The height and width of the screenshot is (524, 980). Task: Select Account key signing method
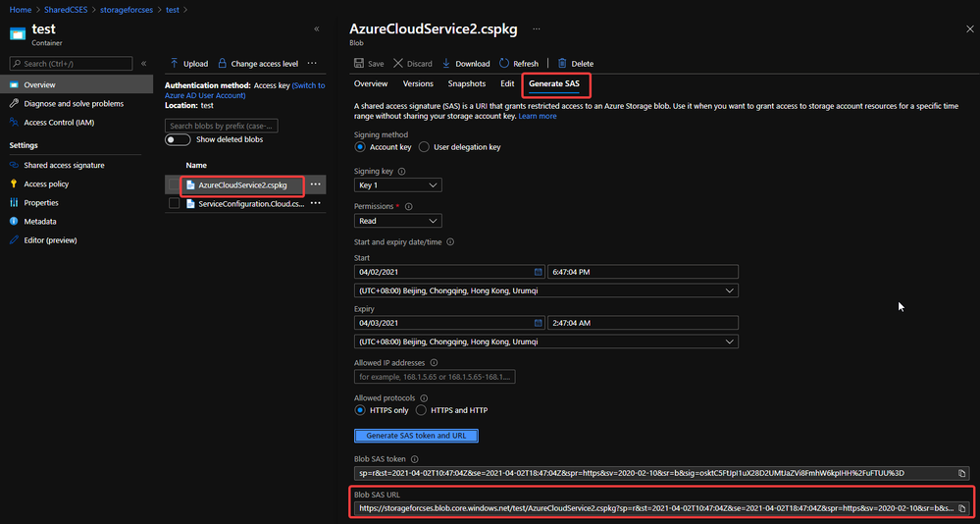(359, 147)
